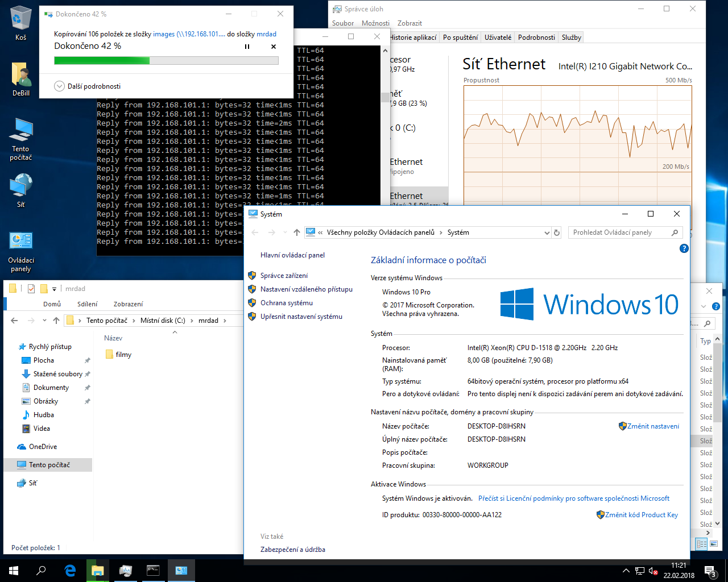Image resolution: width=728 pixels, height=582 pixels.
Task: Open help with the blue question mark in Systém
Action: [684, 248]
